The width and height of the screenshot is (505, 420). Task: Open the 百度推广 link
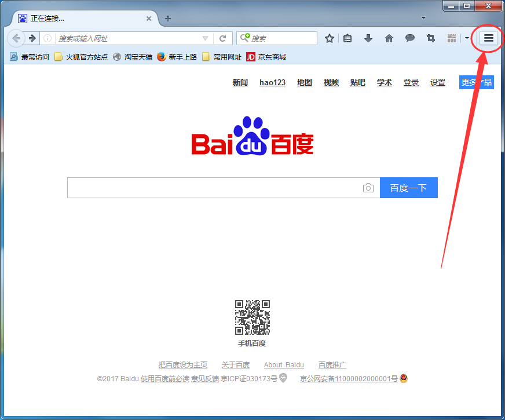click(x=332, y=365)
